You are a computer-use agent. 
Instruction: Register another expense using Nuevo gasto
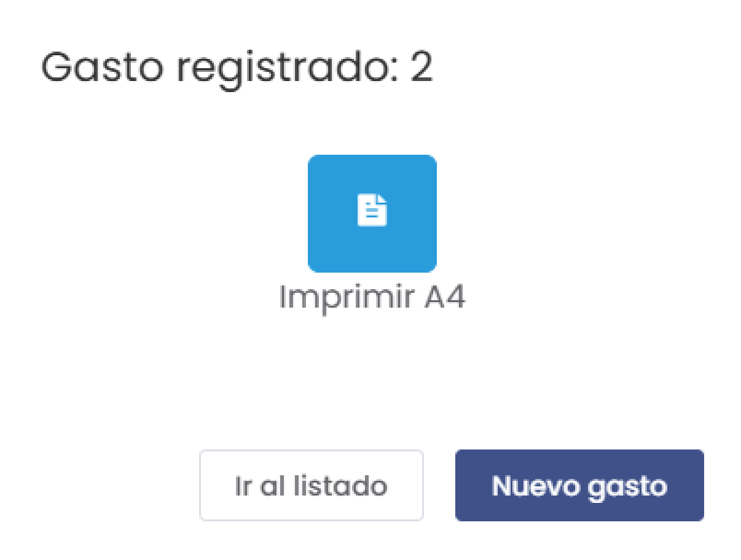tap(578, 484)
